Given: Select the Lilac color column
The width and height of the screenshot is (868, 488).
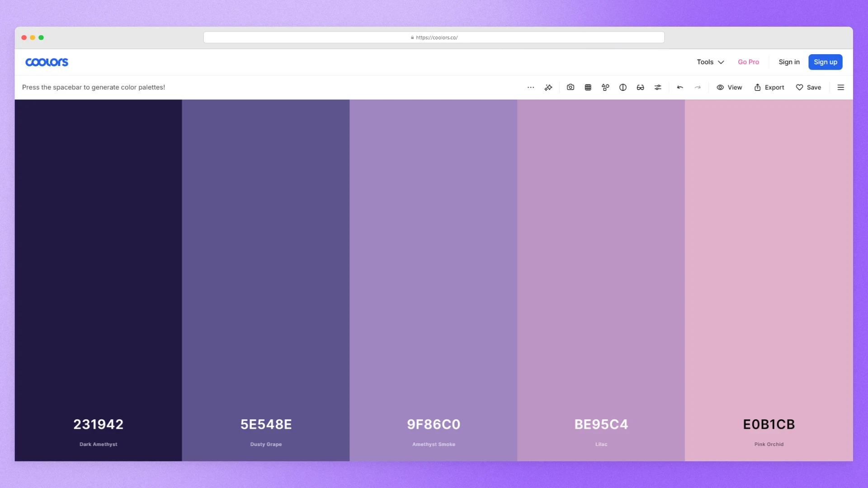Looking at the screenshot, I should click(601, 280).
